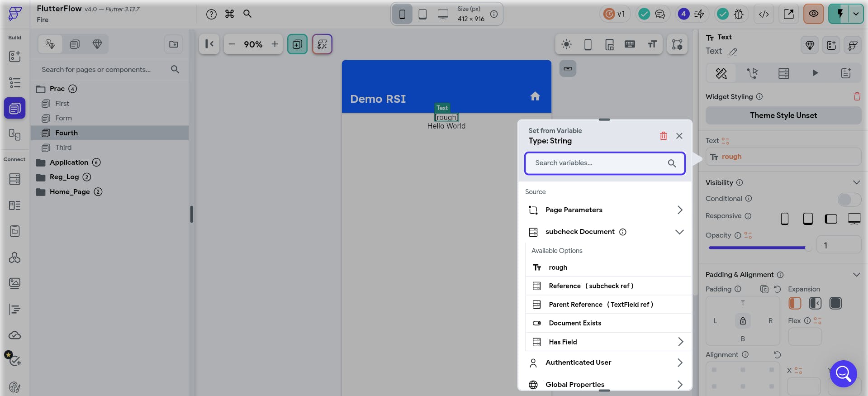Click the project search magnifier icon
This screenshot has height=396, width=868.
click(247, 14)
